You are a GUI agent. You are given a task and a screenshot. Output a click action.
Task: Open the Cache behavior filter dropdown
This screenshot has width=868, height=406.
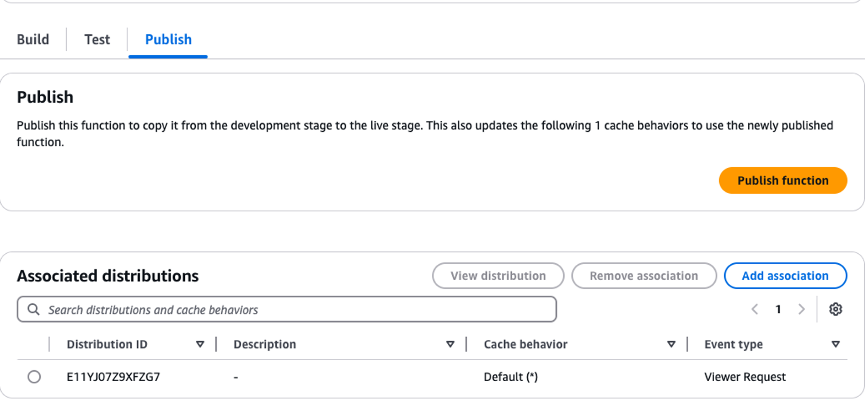[x=671, y=344]
